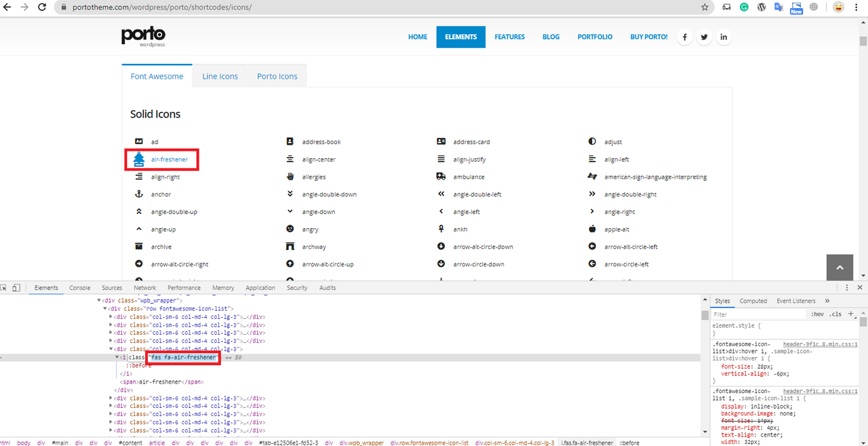
Task: Select the address-book icon
Action: [x=290, y=142]
